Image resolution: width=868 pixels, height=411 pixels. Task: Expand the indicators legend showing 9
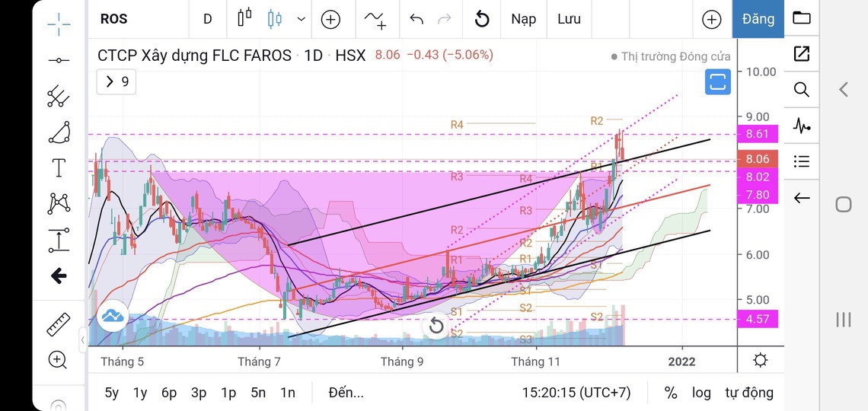[x=116, y=82]
